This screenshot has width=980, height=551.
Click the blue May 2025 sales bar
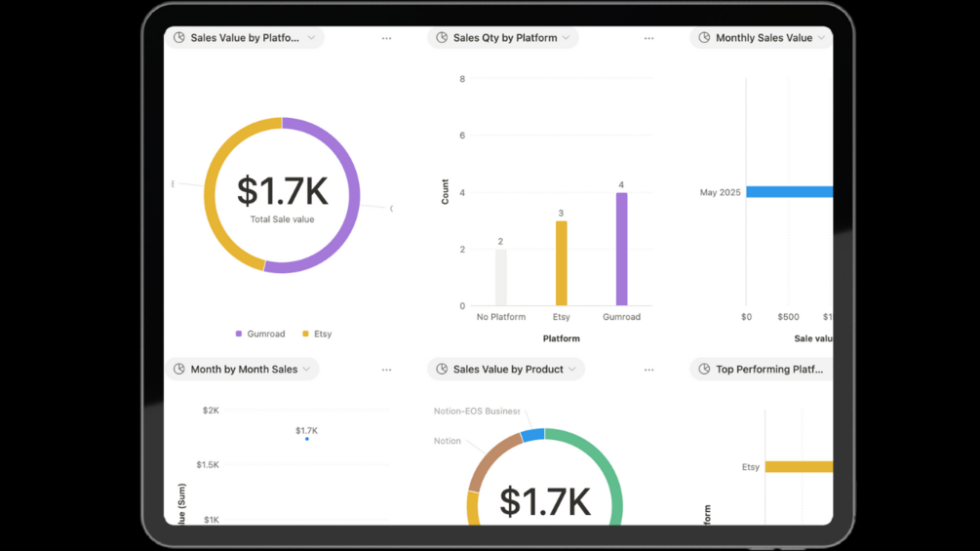click(x=790, y=192)
